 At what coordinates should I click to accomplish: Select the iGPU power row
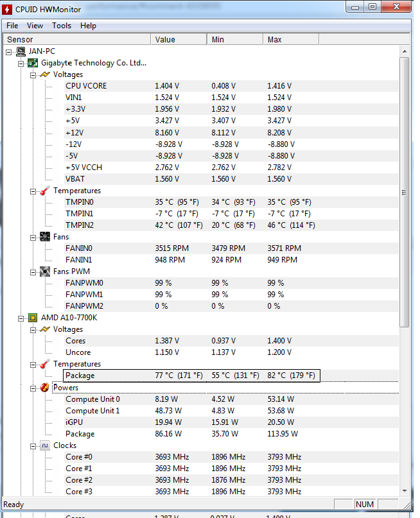click(x=232, y=422)
